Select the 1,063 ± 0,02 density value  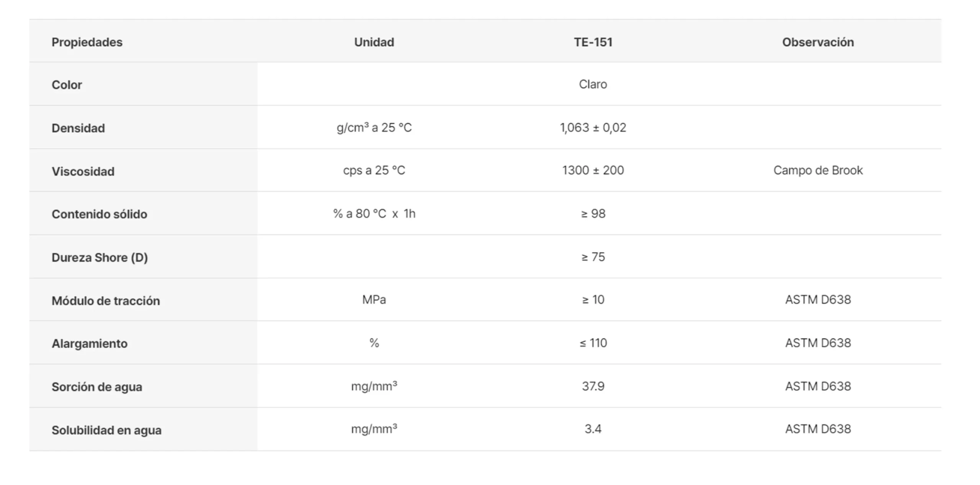[x=593, y=127]
